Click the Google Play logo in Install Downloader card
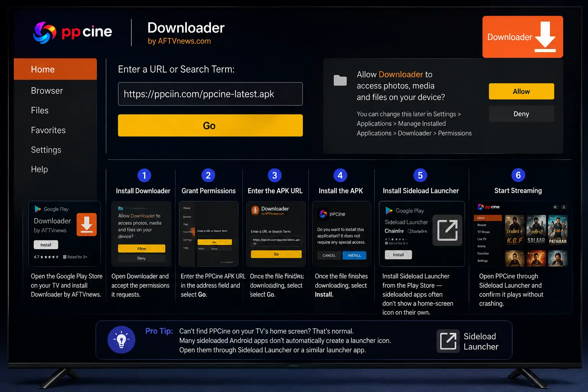Image resolution: width=588 pixels, height=392 pixels. coord(38,209)
